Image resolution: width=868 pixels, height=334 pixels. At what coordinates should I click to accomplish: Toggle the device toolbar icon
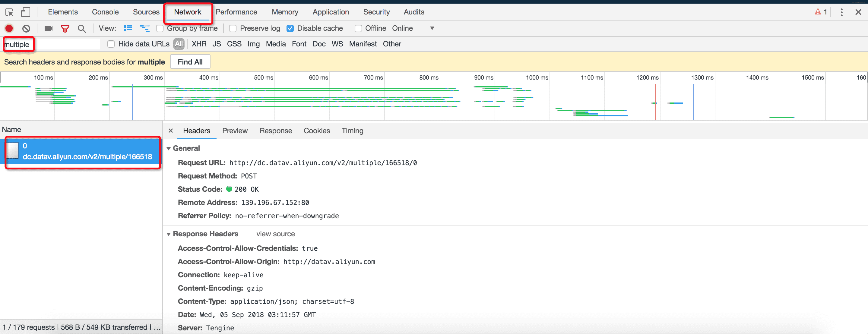click(26, 12)
